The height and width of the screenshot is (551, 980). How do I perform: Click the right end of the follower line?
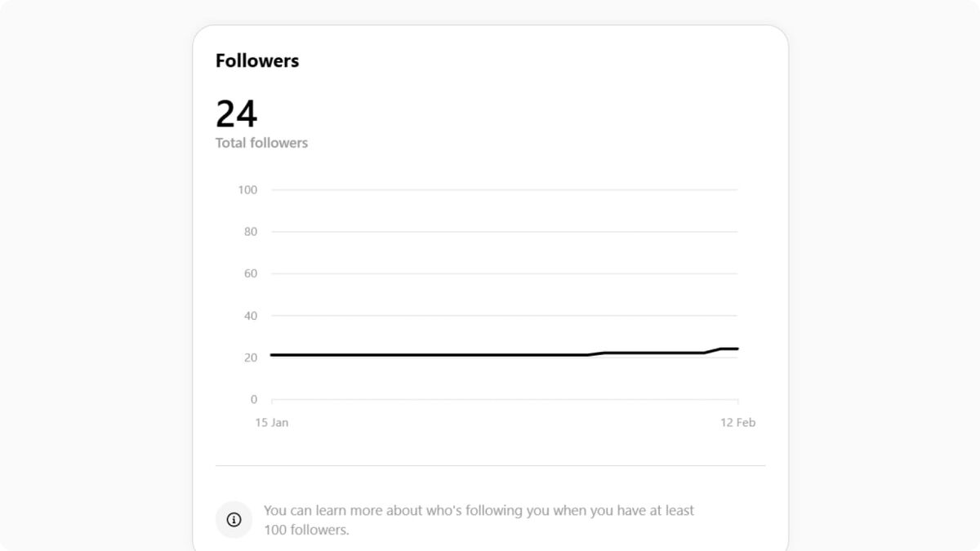736,349
